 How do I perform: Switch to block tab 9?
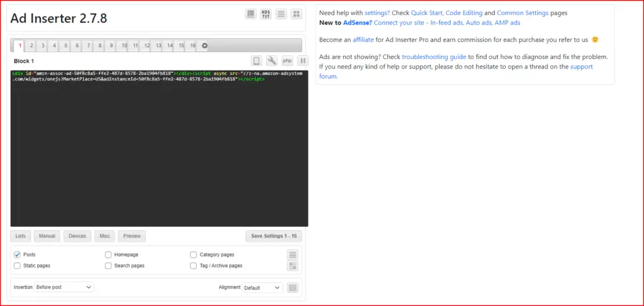point(112,46)
